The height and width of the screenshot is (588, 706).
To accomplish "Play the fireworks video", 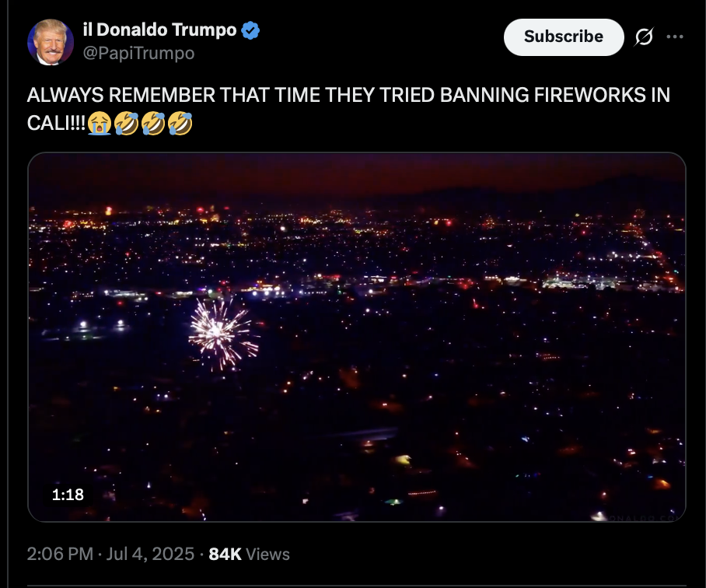I will point(357,337).
